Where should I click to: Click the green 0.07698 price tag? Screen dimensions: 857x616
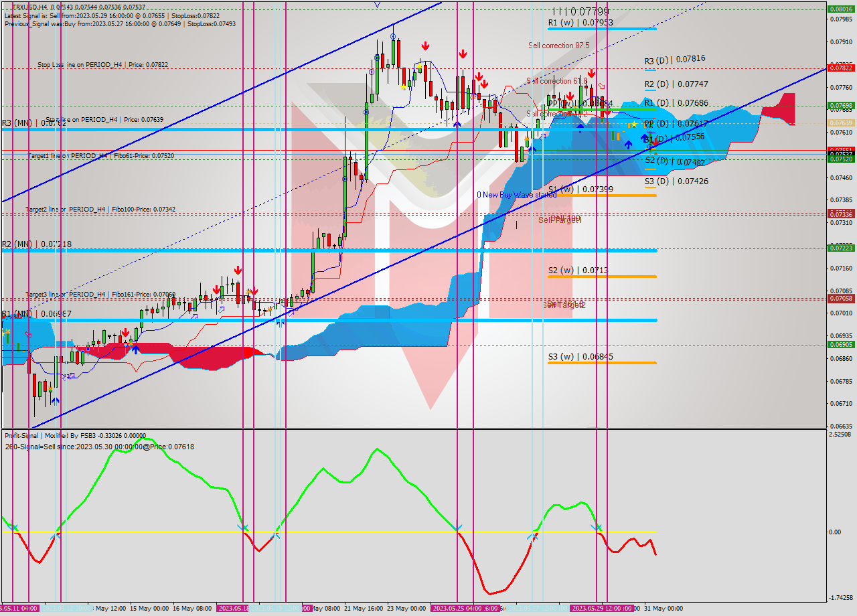840,106
